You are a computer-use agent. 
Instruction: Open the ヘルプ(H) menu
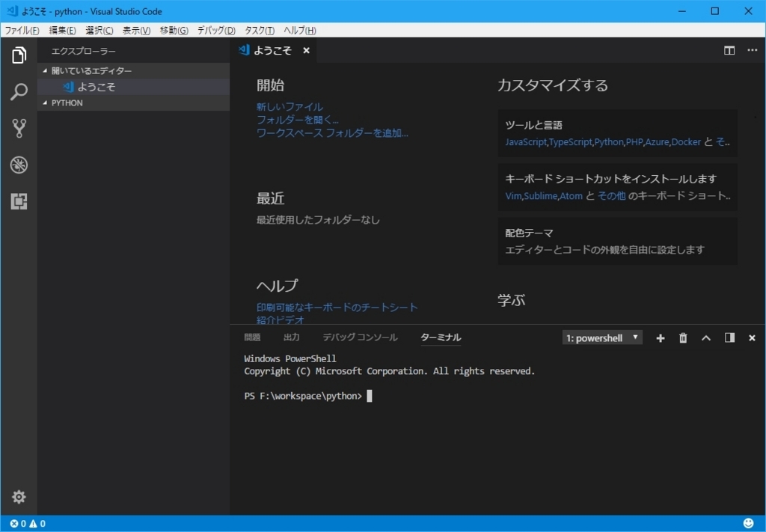tap(299, 30)
